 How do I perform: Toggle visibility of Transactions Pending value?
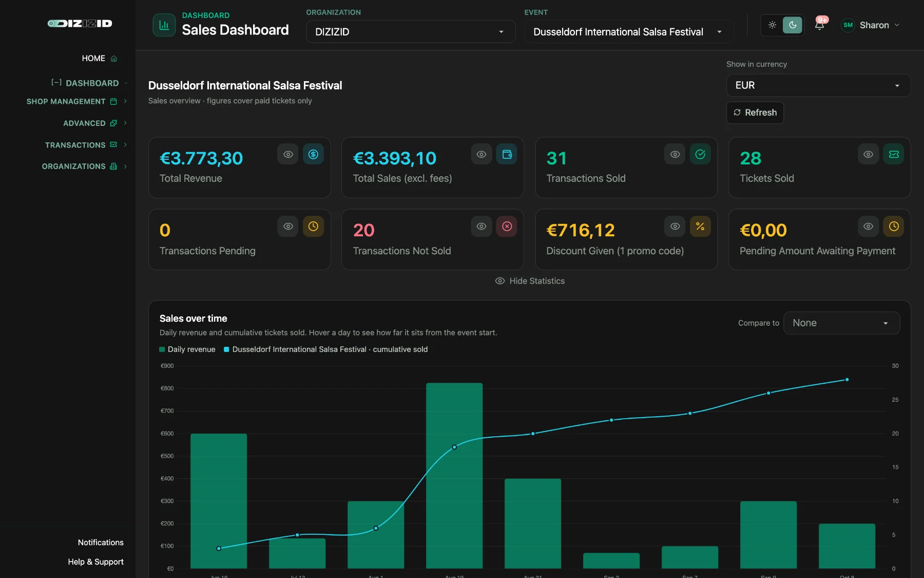(x=288, y=227)
